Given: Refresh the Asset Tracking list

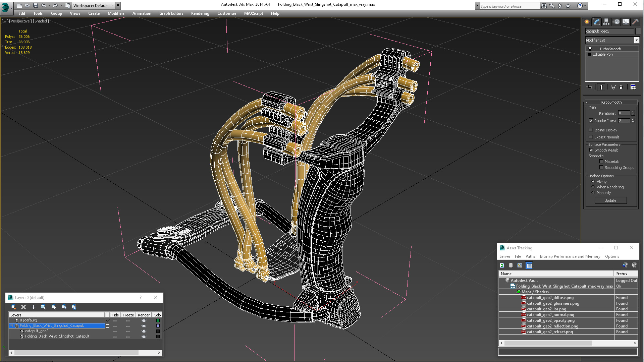Looking at the screenshot, I should coord(502,265).
